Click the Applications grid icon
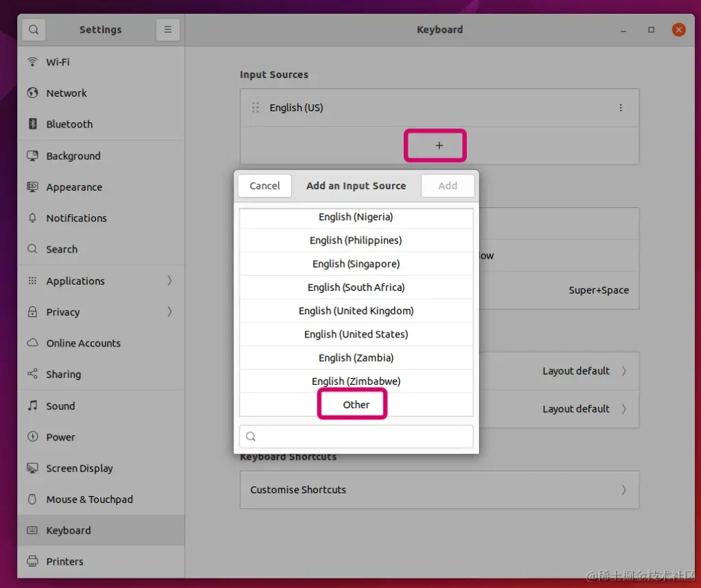The image size is (701, 588). (32, 281)
